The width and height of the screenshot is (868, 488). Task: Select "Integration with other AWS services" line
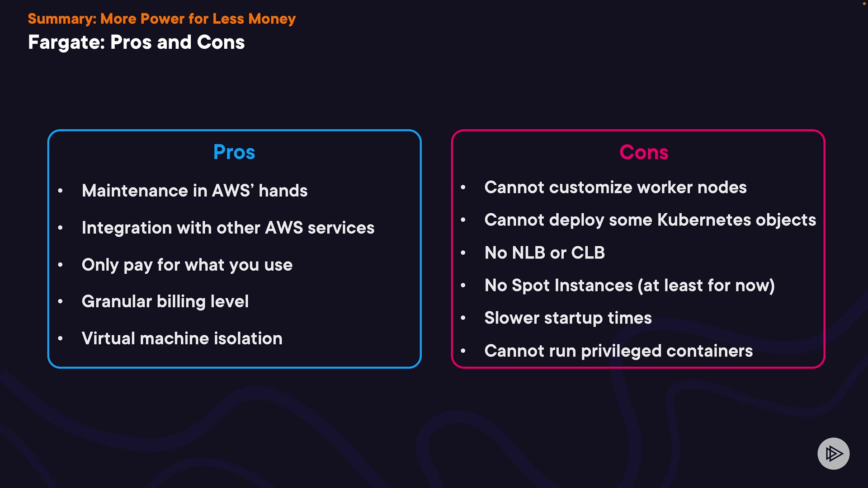[228, 228]
